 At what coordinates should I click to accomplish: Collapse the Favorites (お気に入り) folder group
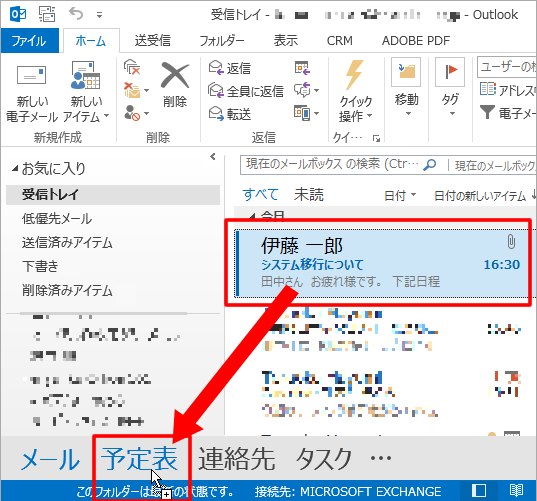click(15, 168)
